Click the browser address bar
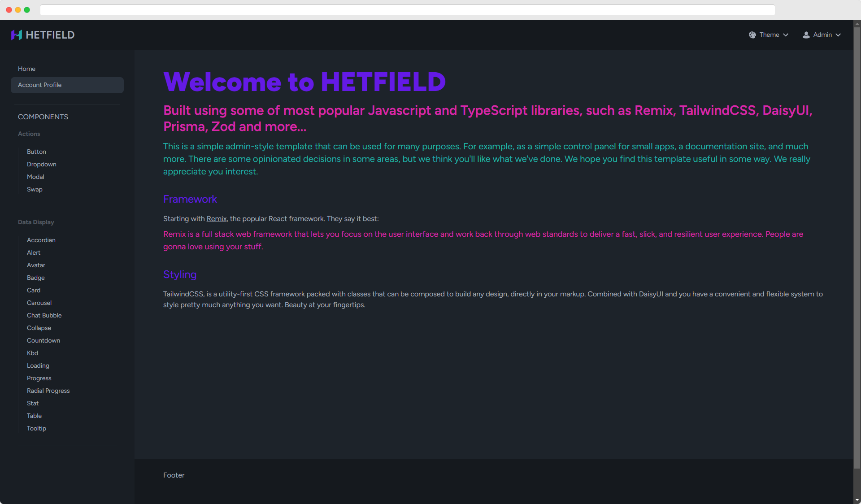Viewport: 861px width, 504px height. click(x=407, y=10)
